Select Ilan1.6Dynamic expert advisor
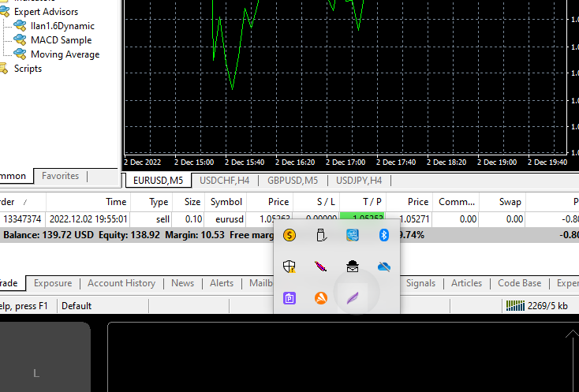 point(62,26)
